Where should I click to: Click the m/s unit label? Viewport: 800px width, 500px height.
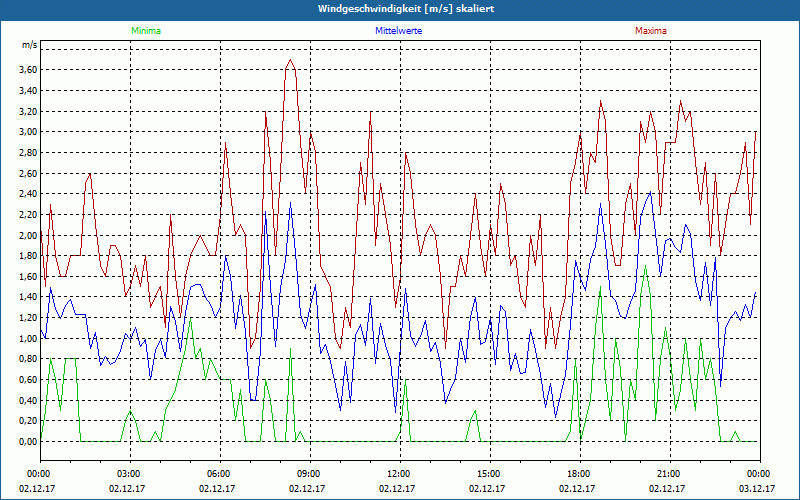point(30,45)
